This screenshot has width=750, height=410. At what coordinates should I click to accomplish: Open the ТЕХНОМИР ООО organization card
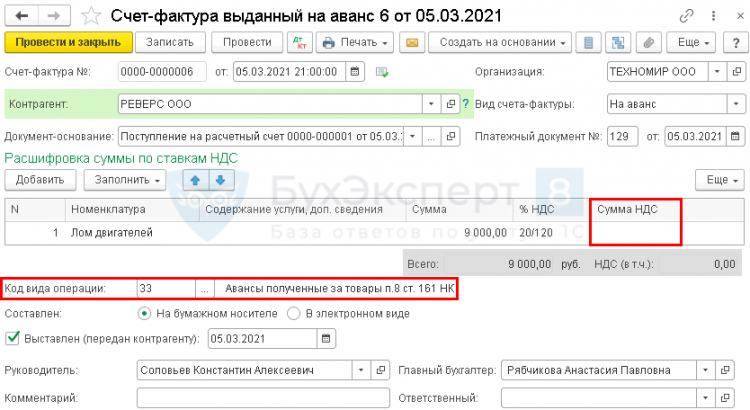click(737, 72)
